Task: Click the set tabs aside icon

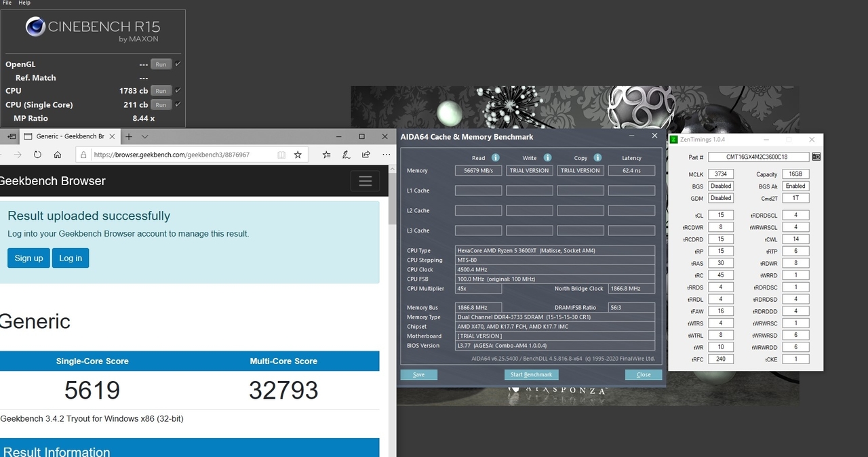Action: tap(12, 136)
